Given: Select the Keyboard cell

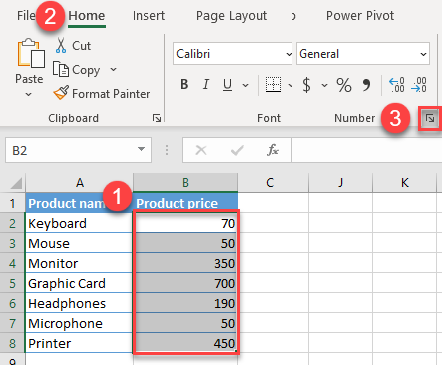Looking at the screenshot, I should point(79,223).
